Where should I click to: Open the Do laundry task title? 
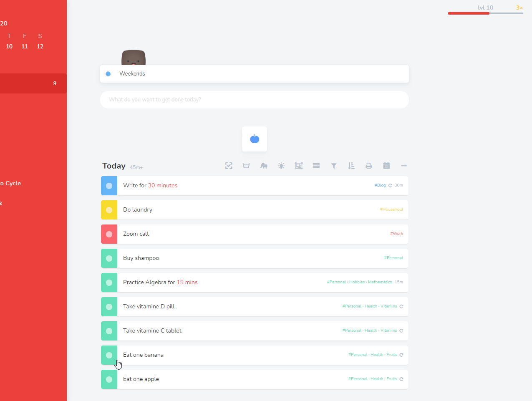138,209
